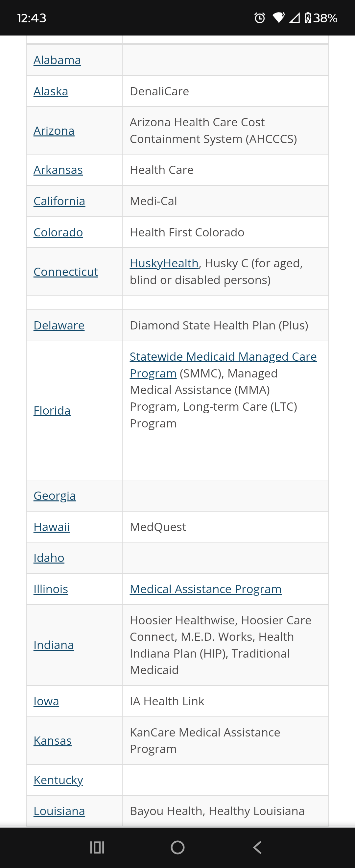
Task: Tap the Delaware link
Action: (59, 325)
